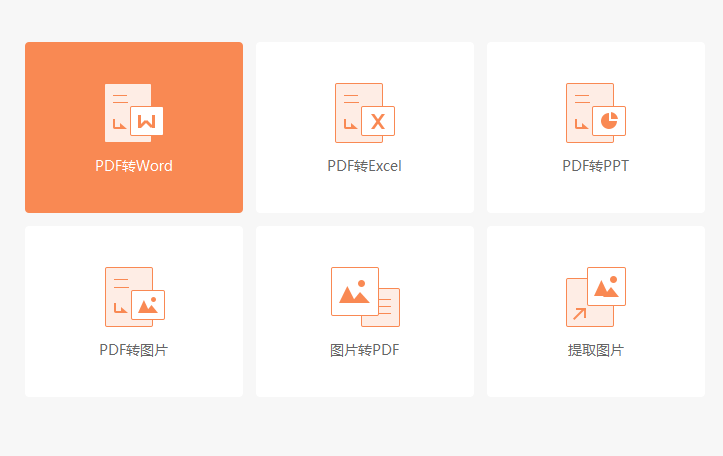Viewport: 723px width, 456px height.
Task: Click the 图片转PDF image icon
Action: (365, 297)
